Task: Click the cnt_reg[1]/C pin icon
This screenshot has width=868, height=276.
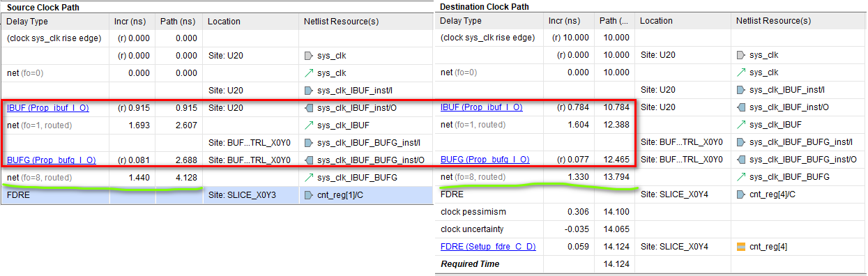Action: coord(310,195)
